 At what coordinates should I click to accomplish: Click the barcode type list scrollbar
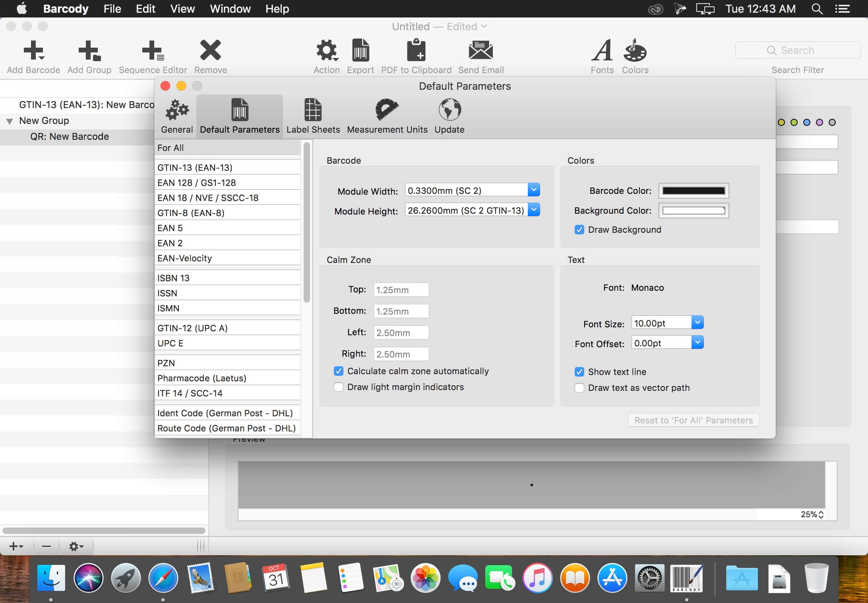pyautogui.click(x=306, y=222)
